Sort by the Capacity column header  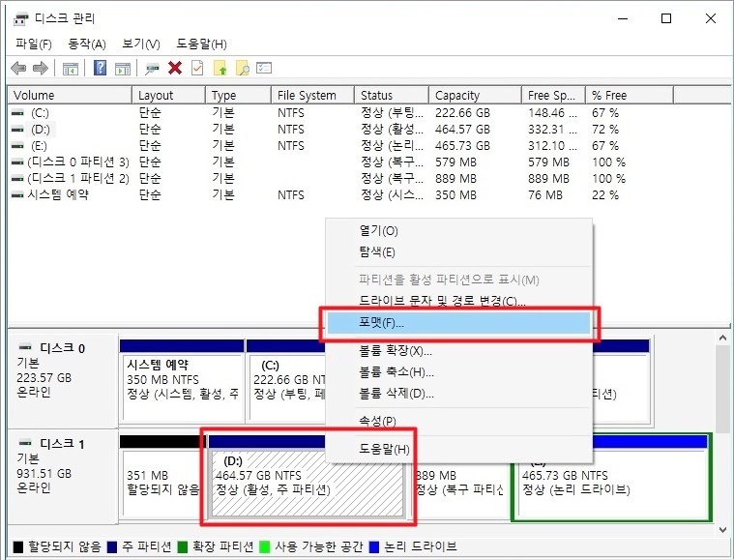click(x=475, y=95)
